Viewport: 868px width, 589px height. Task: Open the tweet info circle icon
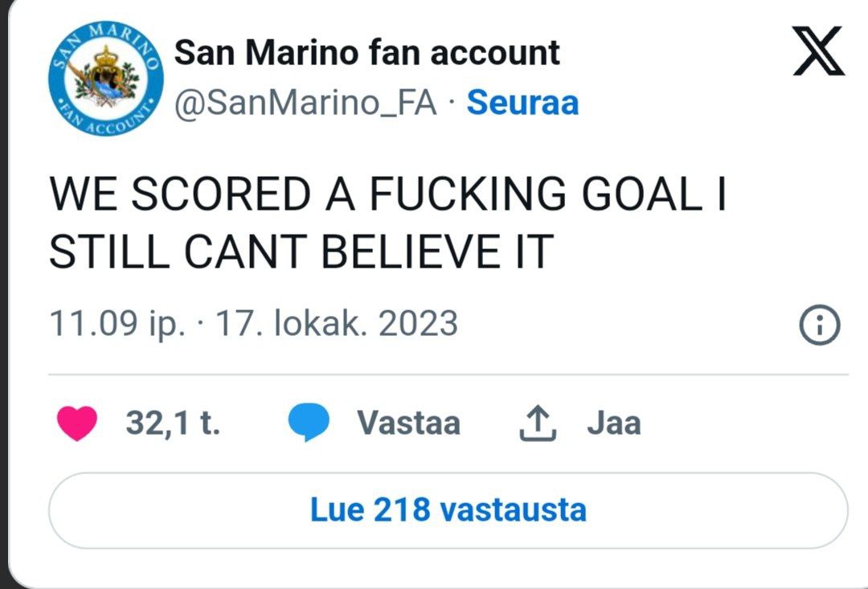[x=820, y=325]
